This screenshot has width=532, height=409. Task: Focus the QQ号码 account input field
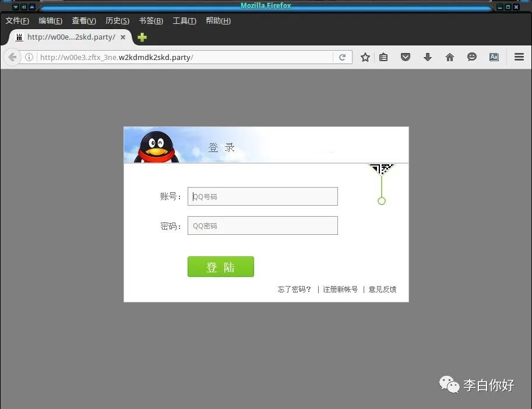[263, 196]
